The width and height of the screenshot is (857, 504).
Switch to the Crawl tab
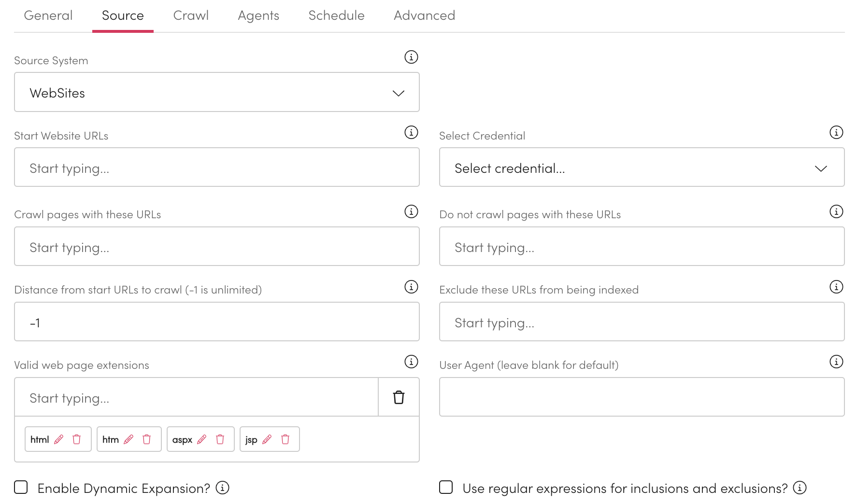(191, 15)
